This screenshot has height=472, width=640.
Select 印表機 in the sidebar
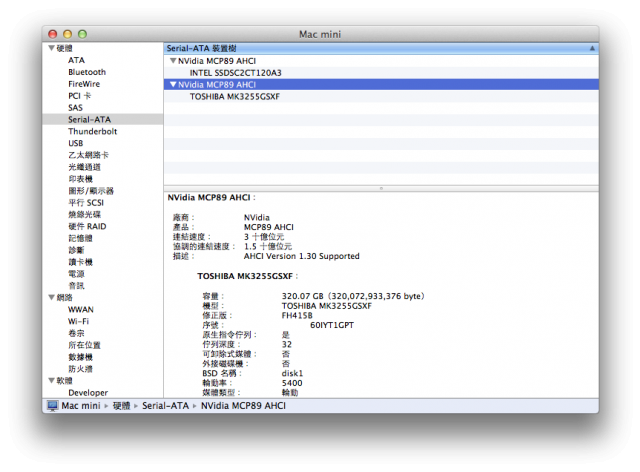[x=80, y=179]
